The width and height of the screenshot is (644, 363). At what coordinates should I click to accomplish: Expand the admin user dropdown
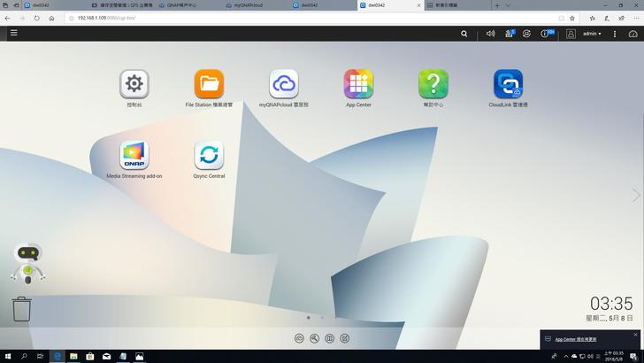(592, 34)
